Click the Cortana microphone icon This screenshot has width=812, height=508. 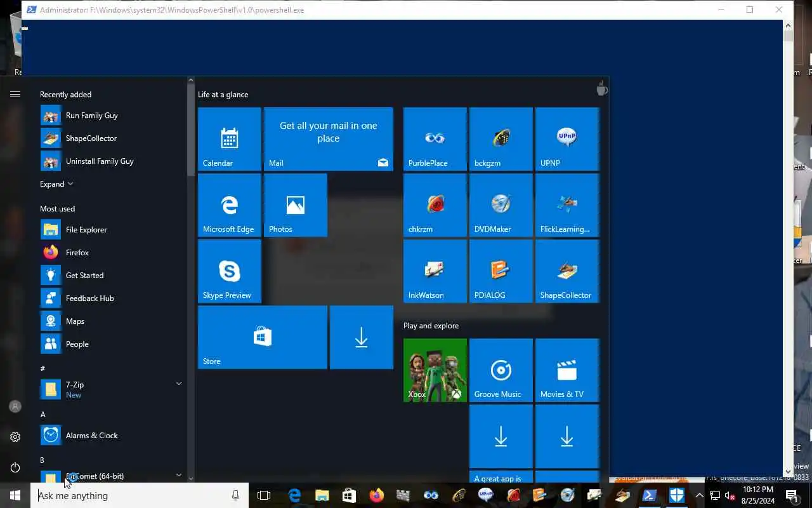coord(236,495)
